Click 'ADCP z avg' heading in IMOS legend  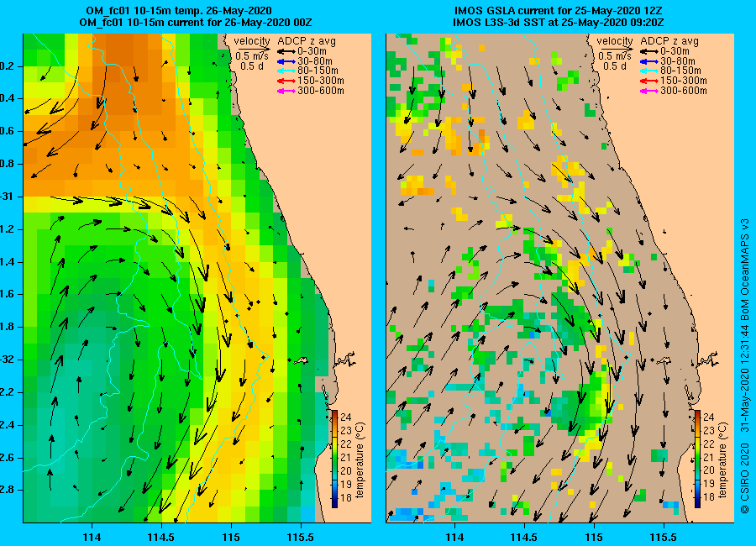669,41
